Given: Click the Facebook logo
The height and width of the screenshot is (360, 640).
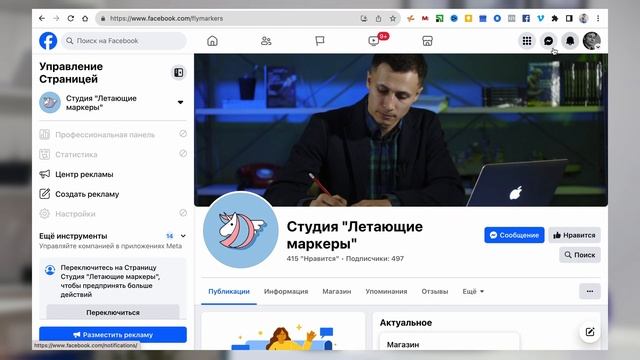Looking at the screenshot, I should click(48, 41).
